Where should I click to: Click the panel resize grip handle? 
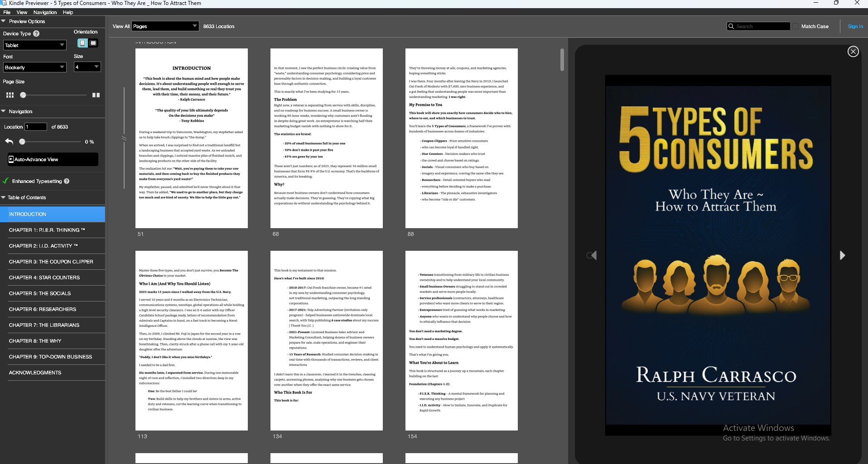(x=124, y=138)
